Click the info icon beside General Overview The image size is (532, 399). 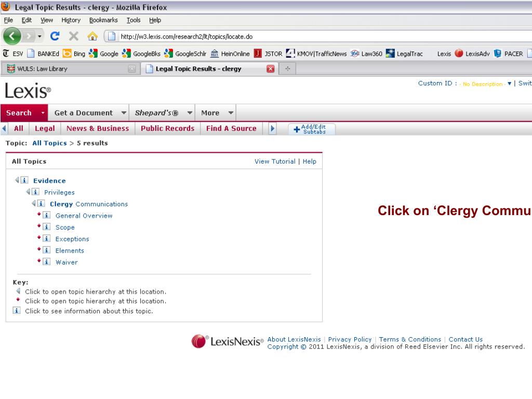click(x=47, y=215)
